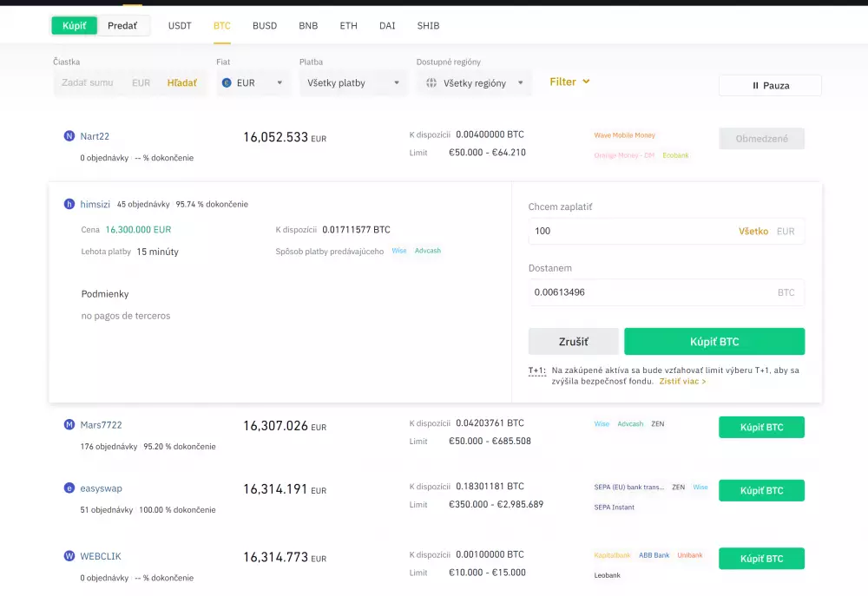The height and width of the screenshot is (596, 868).
Task: Click the globe icon in the regions selector
Action: click(431, 82)
